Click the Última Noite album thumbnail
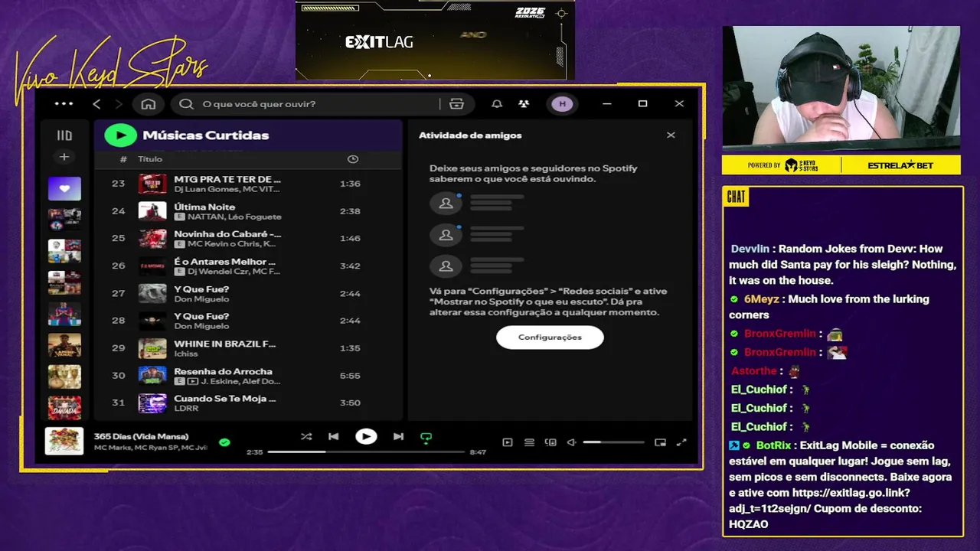The height and width of the screenshot is (551, 980). 152,211
